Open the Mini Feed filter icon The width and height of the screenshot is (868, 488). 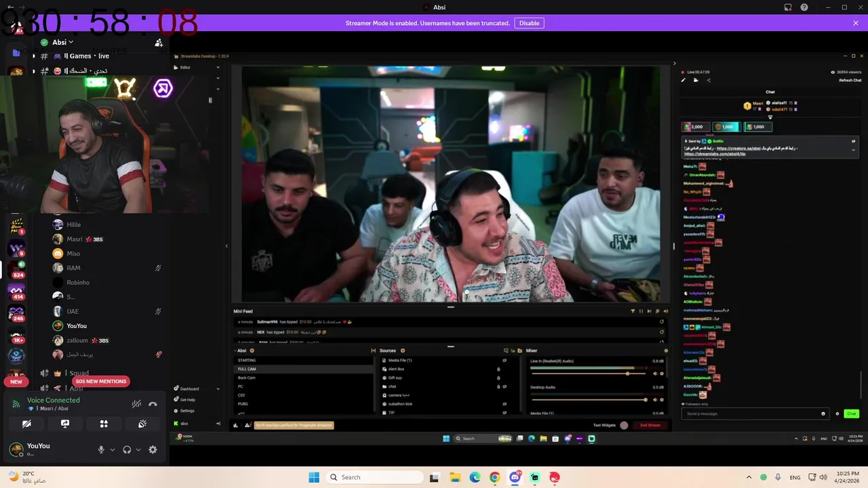click(633, 311)
